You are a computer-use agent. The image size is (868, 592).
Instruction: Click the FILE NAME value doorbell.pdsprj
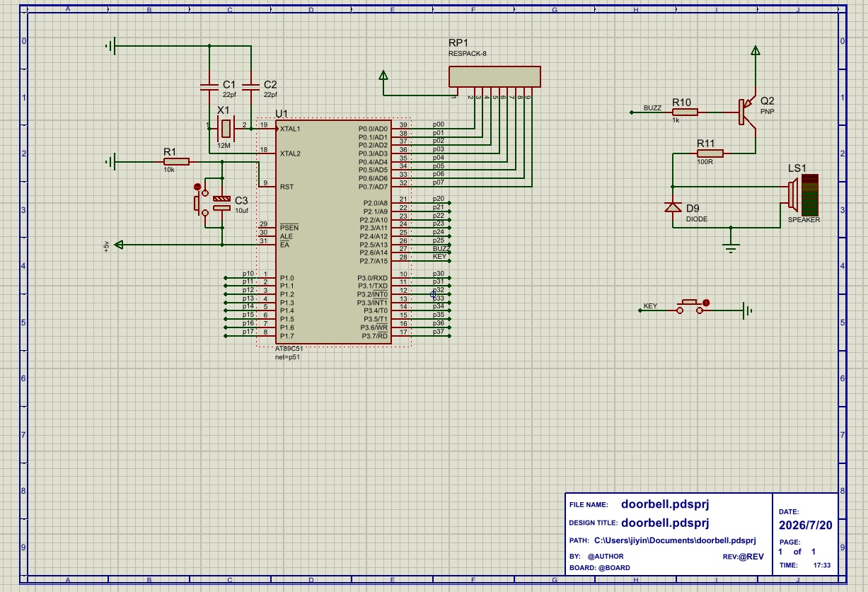[x=665, y=504]
